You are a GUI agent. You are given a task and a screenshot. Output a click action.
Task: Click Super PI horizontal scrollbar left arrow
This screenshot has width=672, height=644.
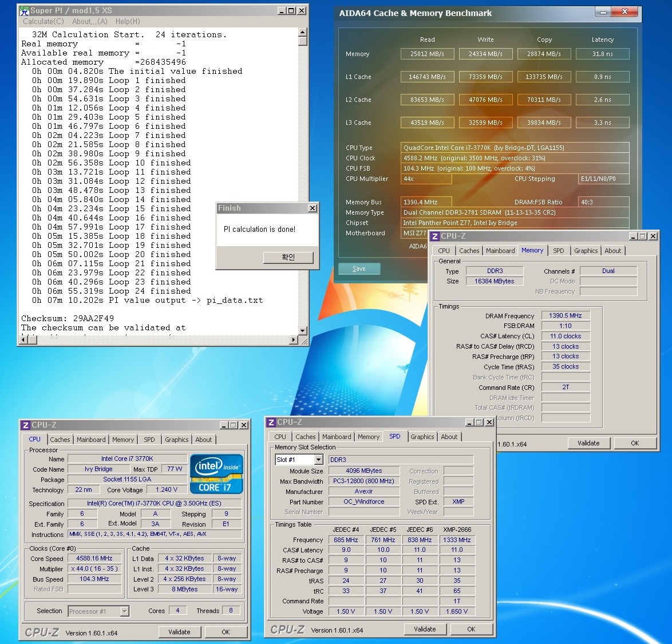pos(23,340)
